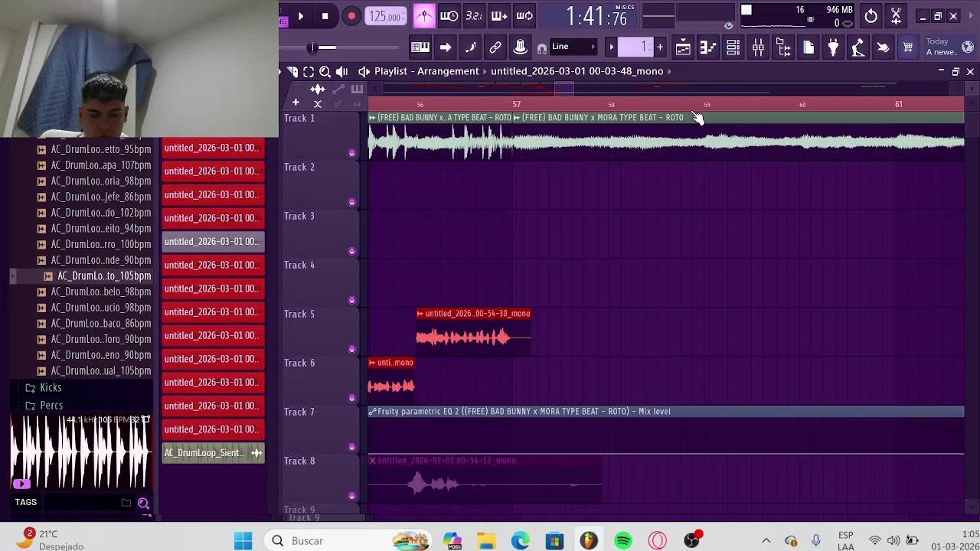This screenshot has height=551, width=980.
Task: Toggle the 3-2-1 recording countdown
Action: pyautogui.click(x=474, y=16)
